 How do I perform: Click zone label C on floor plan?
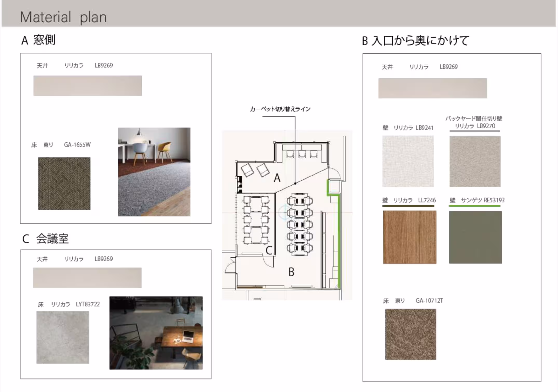[x=269, y=250]
